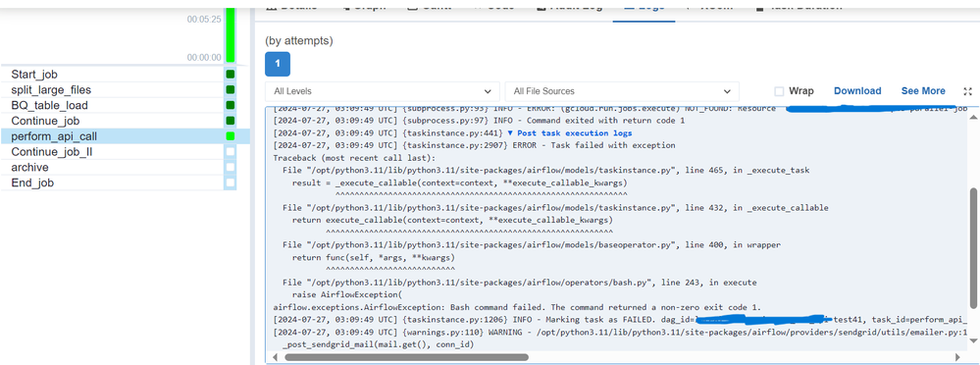Expand logs to fullscreen
Image resolution: width=980 pixels, height=365 pixels.
pyautogui.click(x=967, y=91)
